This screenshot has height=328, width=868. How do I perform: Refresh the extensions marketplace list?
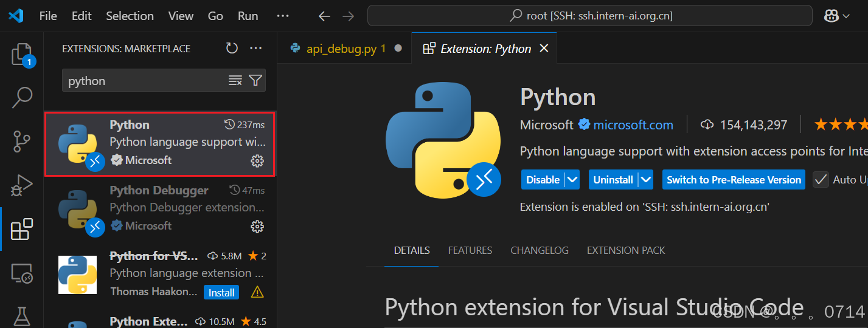coord(232,48)
